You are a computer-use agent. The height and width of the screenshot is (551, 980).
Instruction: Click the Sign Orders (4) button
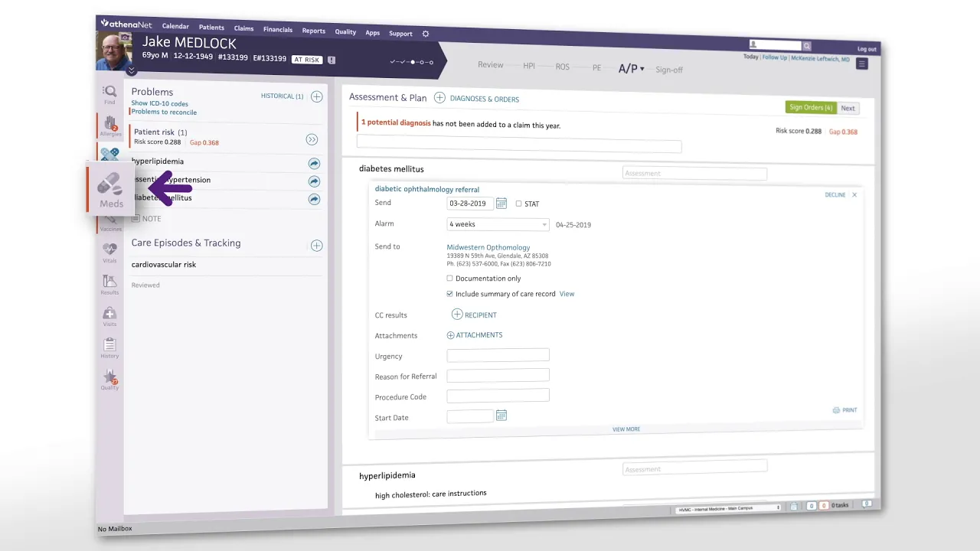[x=811, y=107]
